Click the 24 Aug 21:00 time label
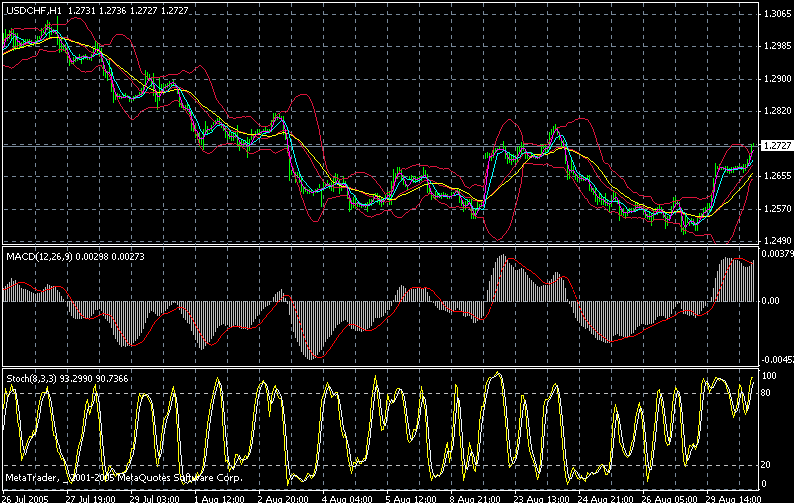Screen dimensions: 794x503 point(604,498)
